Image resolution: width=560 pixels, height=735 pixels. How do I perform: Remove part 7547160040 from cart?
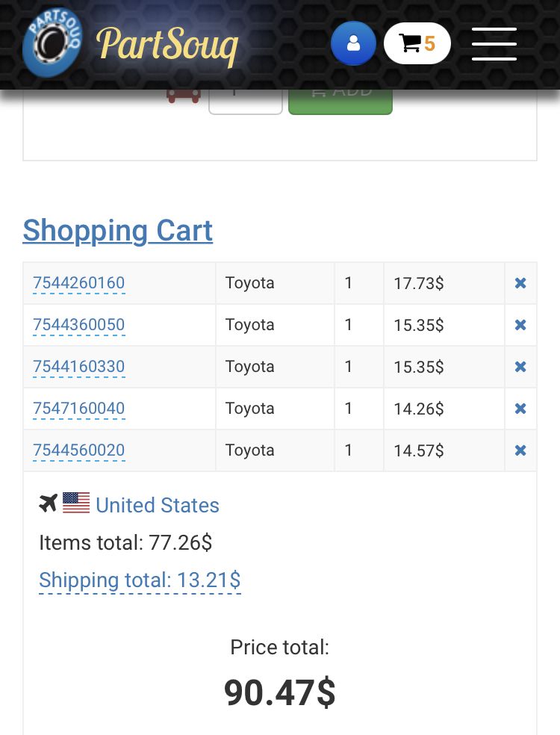520,409
